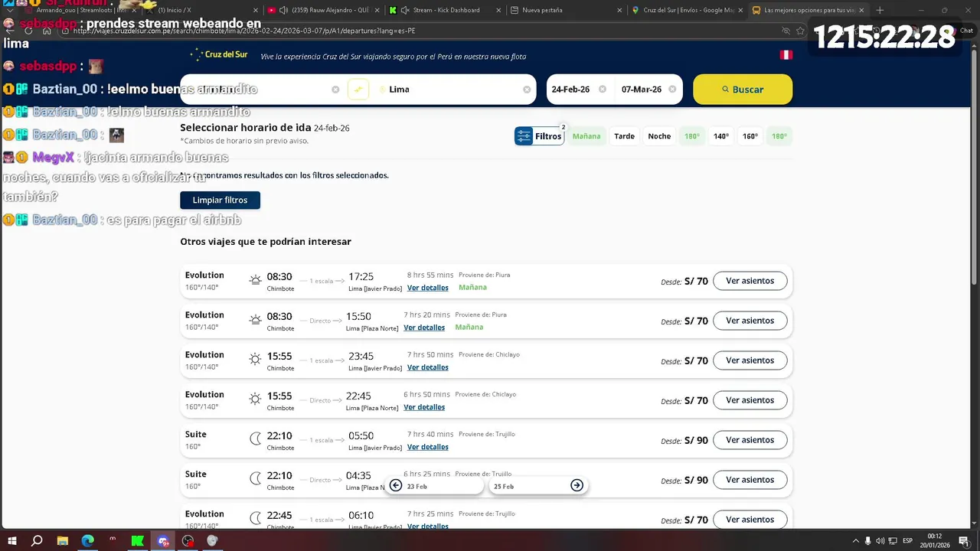Click the yellow Buscar search button
This screenshot has width=980, height=551.
coord(743,90)
